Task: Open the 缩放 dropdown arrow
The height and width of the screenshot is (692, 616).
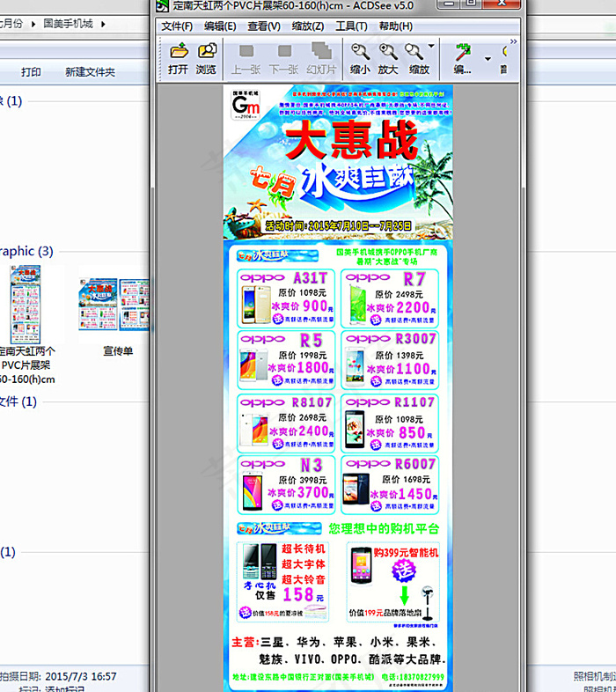Action: pos(431,46)
